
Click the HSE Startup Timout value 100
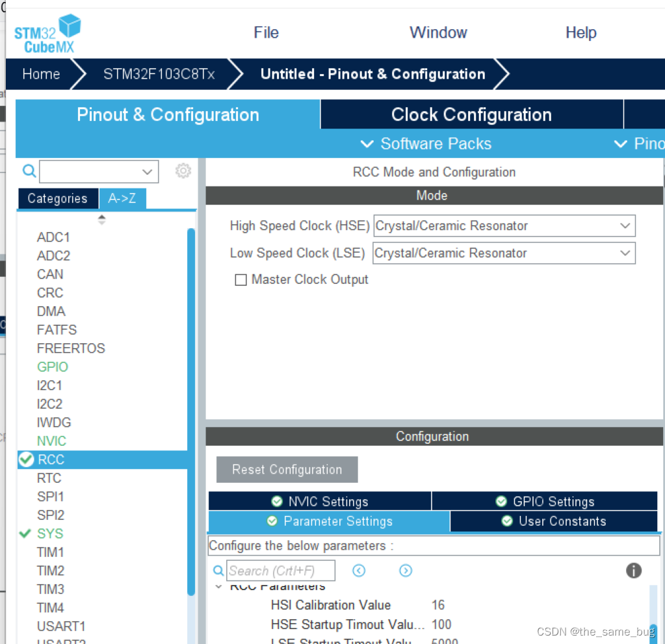tap(441, 625)
